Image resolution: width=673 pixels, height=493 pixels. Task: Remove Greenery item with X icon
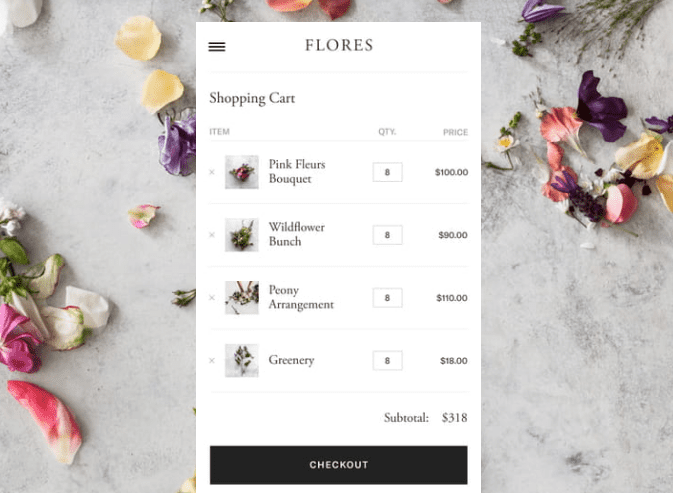click(x=212, y=360)
